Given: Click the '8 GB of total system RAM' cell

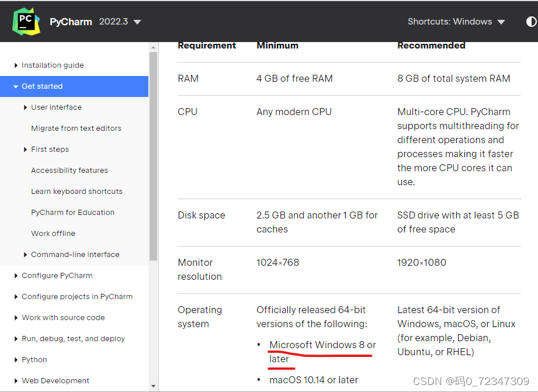Looking at the screenshot, I should [x=454, y=79].
